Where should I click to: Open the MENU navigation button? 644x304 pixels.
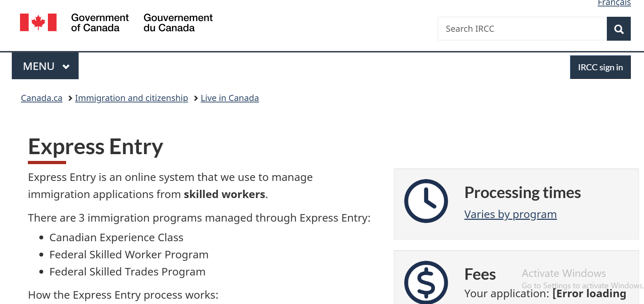point(45,66)
